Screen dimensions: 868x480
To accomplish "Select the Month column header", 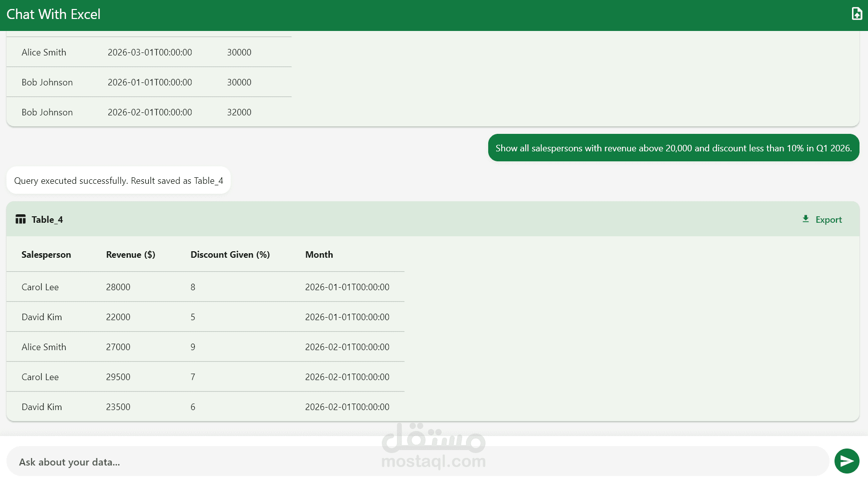I will (x=319, y=255).
